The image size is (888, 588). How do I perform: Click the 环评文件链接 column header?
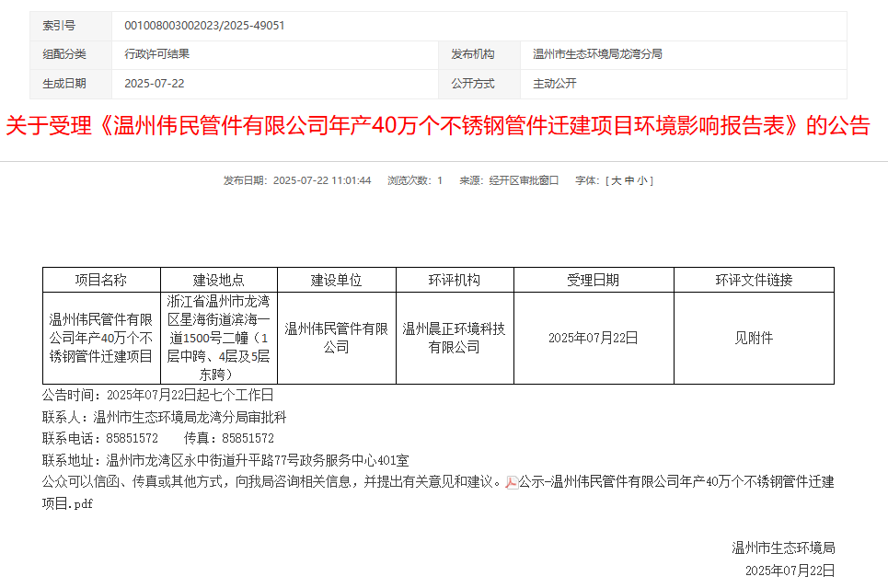point(754,280)
